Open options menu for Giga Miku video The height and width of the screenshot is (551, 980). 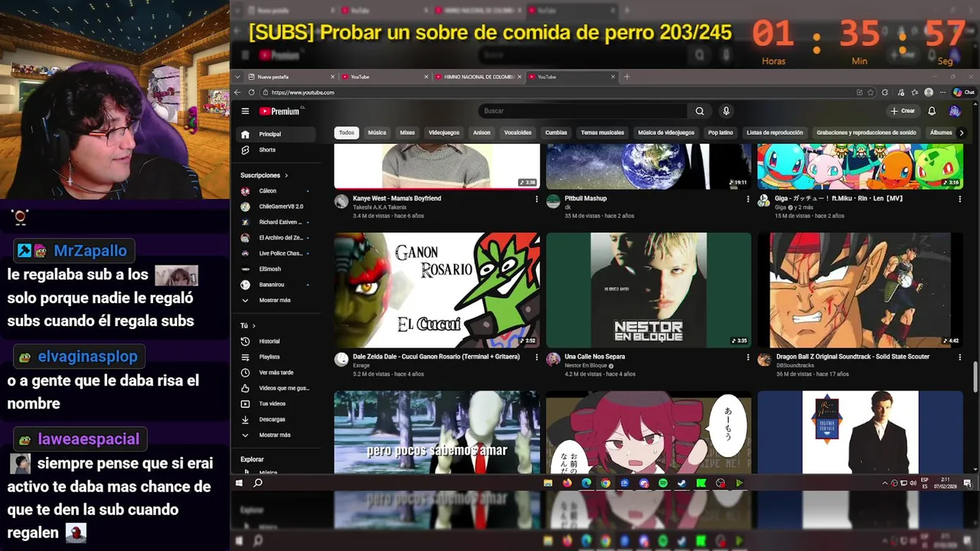(x=959, y=199)
